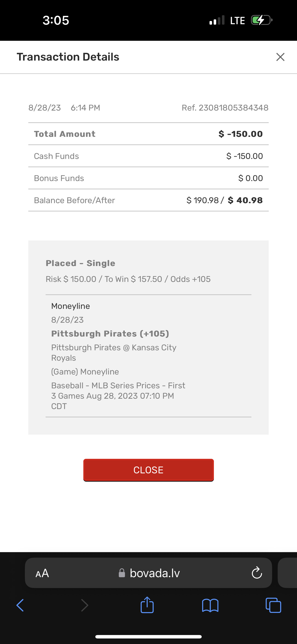Tap the padlock icon in address bar
Image resolution: width=297 pixels, height=644 pixels.
point(122,573)
